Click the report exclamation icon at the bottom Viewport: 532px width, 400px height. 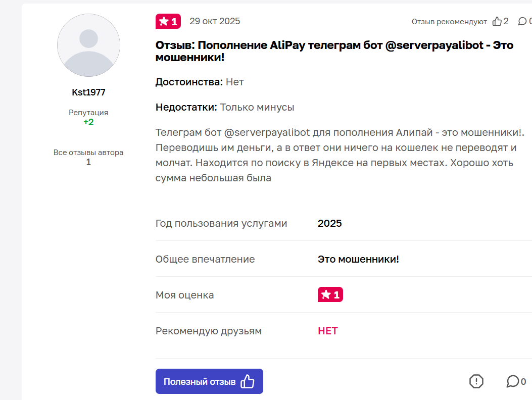(475, 381)
